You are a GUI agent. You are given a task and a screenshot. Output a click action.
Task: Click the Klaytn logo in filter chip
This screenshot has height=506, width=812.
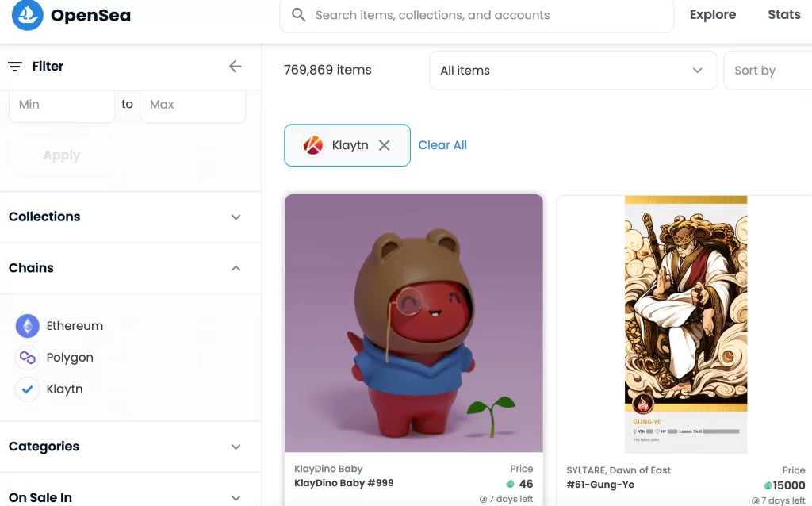coord(312,145)
